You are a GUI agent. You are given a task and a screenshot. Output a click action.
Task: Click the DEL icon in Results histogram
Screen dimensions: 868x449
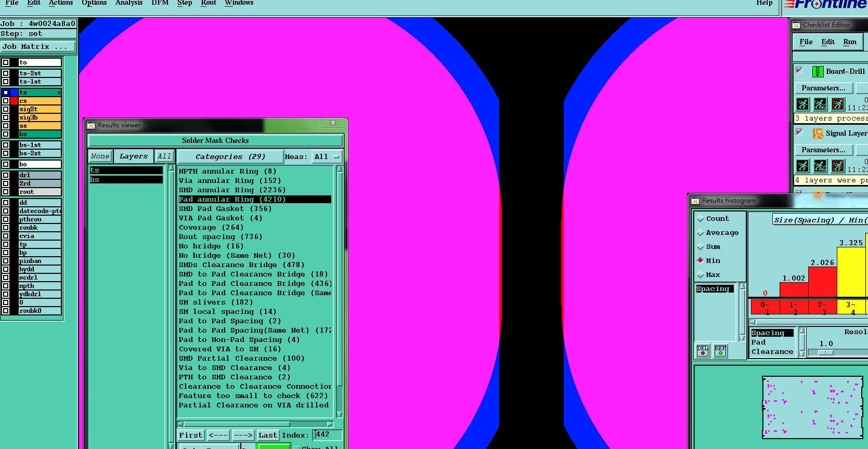703,351
